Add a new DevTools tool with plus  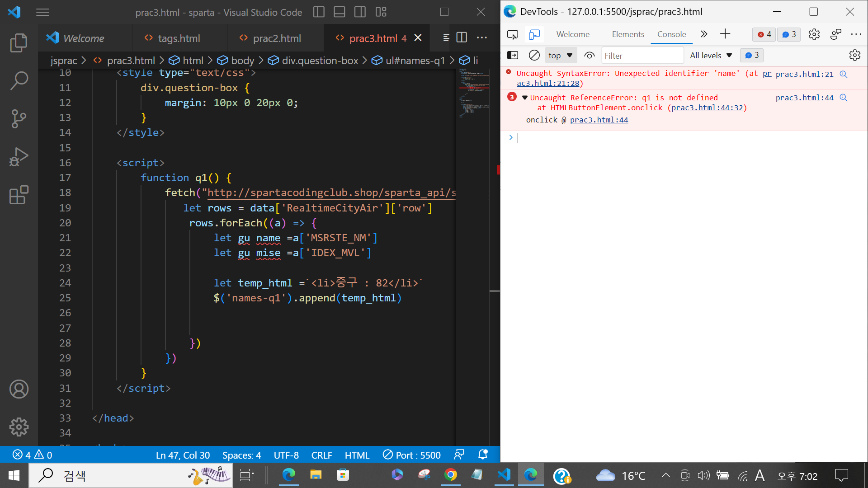click(x=725, y=34)
